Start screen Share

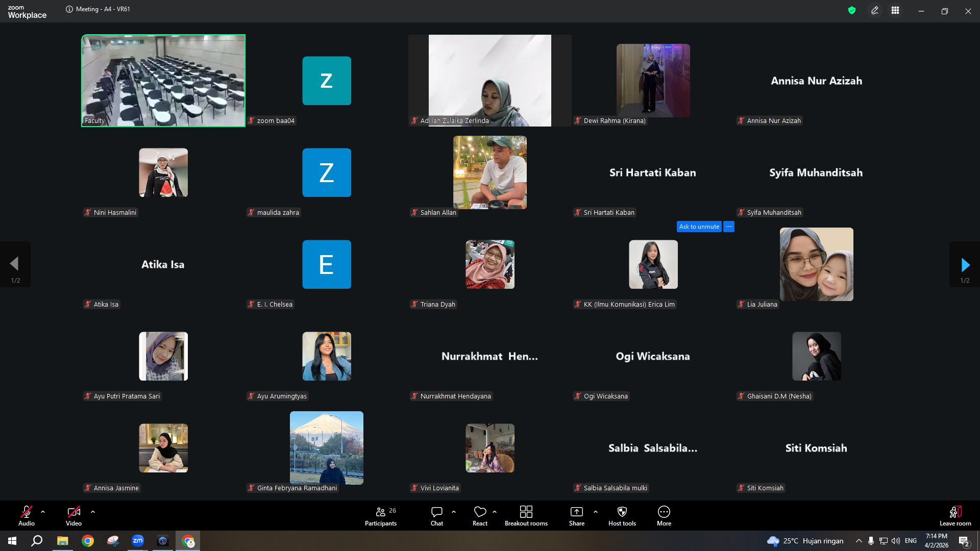point(577,515)
